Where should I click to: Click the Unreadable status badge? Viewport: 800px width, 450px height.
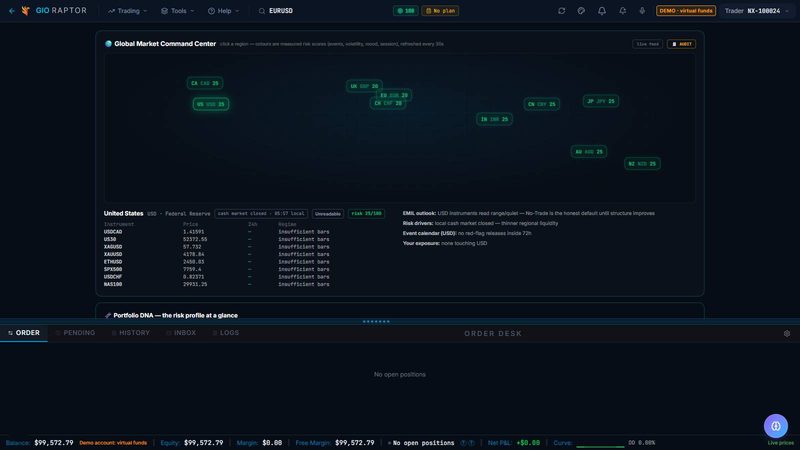(x=328, y=214)
